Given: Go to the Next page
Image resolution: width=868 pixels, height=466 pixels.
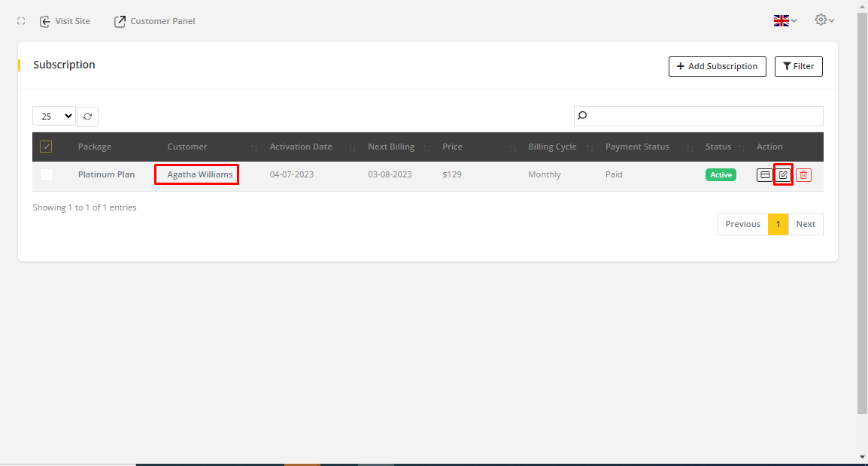Looking at the screenshot, I should [x=806, y=224].
